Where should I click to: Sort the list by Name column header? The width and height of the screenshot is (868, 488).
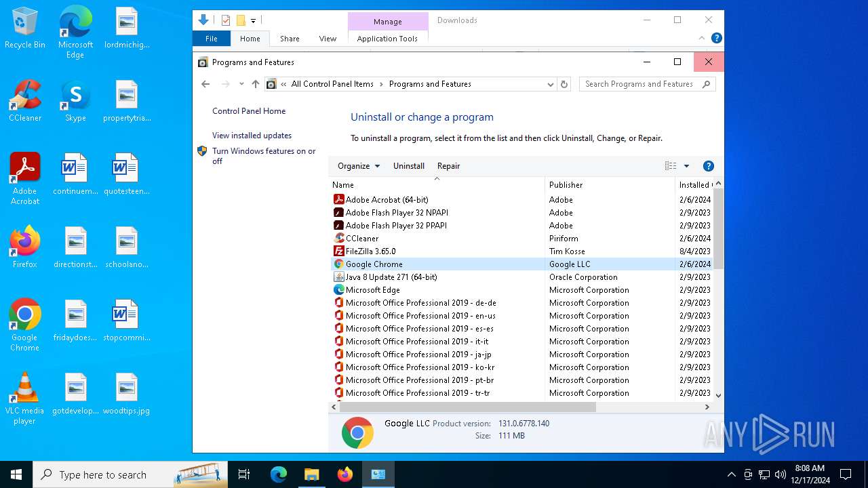point(437,185)
